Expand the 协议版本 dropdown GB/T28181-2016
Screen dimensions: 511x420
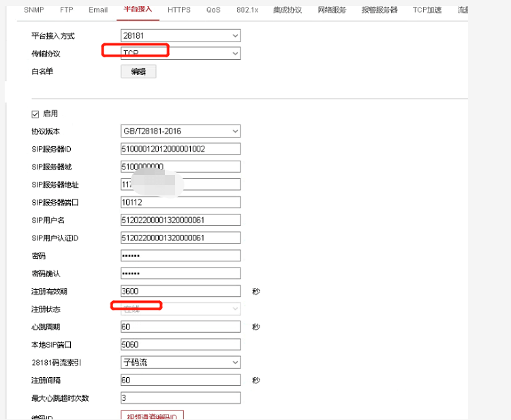[181, 131]
